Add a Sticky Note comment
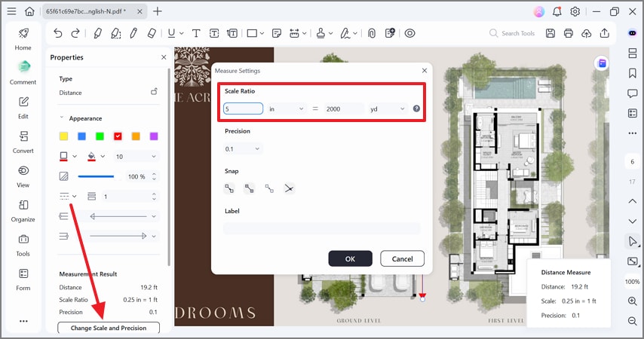The width and height of the screenshot is (644, 339). pyautogui.click(x=277, y=33)
